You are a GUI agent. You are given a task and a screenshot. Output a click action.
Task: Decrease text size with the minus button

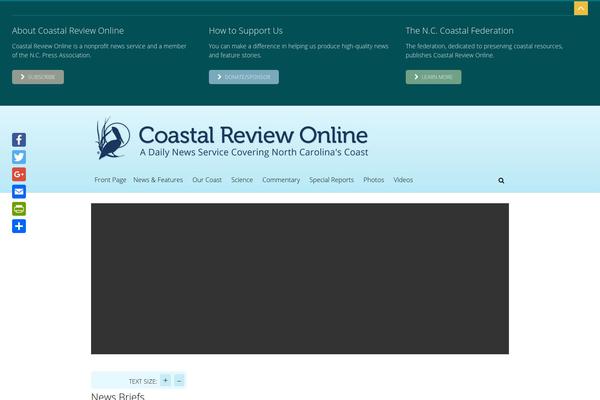click(179, 380)
